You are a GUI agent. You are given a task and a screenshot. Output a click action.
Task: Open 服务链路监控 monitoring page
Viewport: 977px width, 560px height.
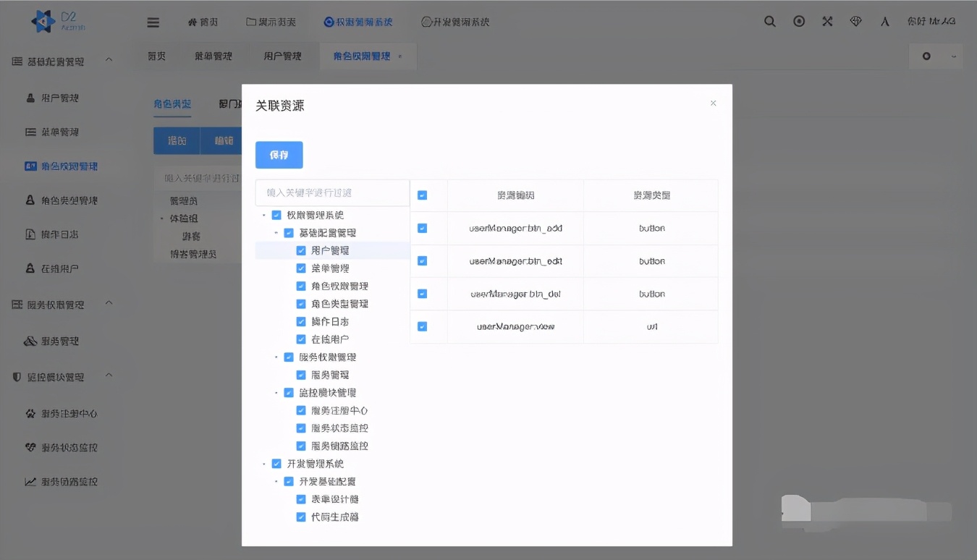63,481
